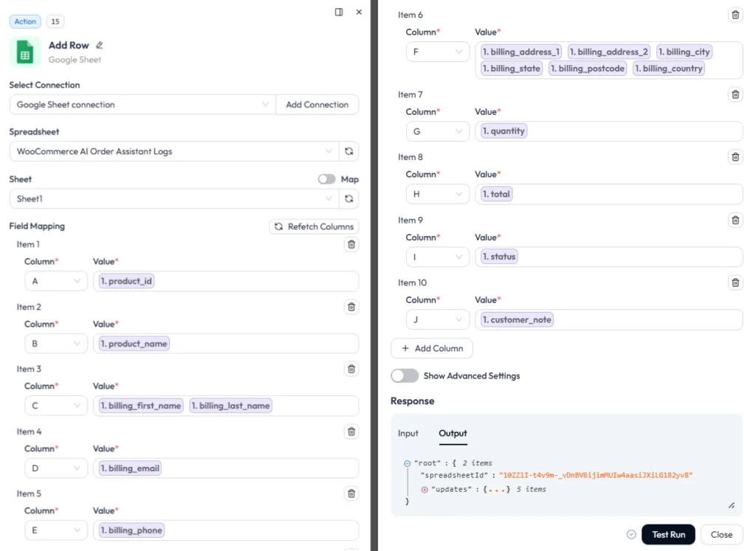Click the test success check icon
The height and width of the screenshot is (551, 756).
point(631,535)
